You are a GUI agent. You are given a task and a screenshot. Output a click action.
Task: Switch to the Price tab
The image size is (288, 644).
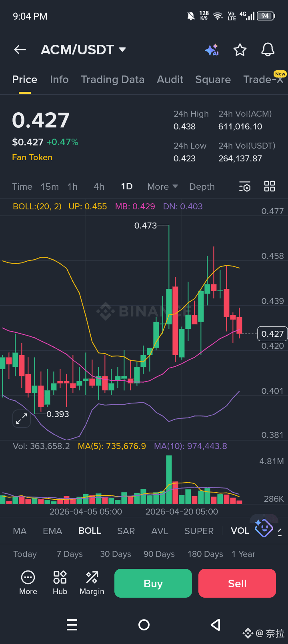point(25,80)
